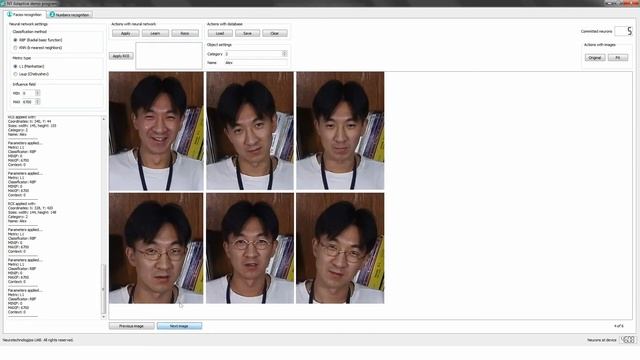Go to Next image
The height and width of the screenshot is (360, 640).
pyautogui.click(x=179, y=326)
